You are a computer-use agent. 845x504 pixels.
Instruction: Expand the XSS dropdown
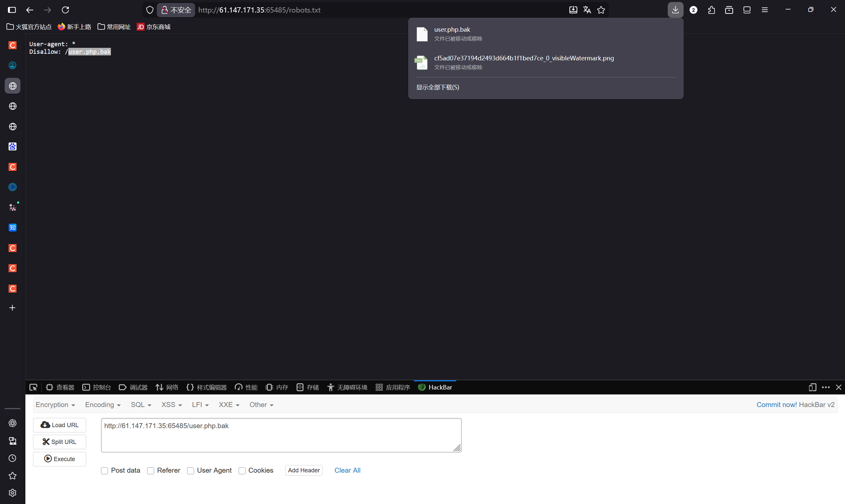pyautogui.click(x=171, y=405)
